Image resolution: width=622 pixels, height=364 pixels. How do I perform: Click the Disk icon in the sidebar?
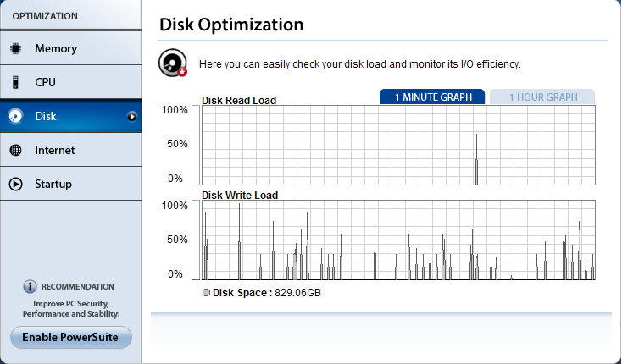click(x=15, y=116)
